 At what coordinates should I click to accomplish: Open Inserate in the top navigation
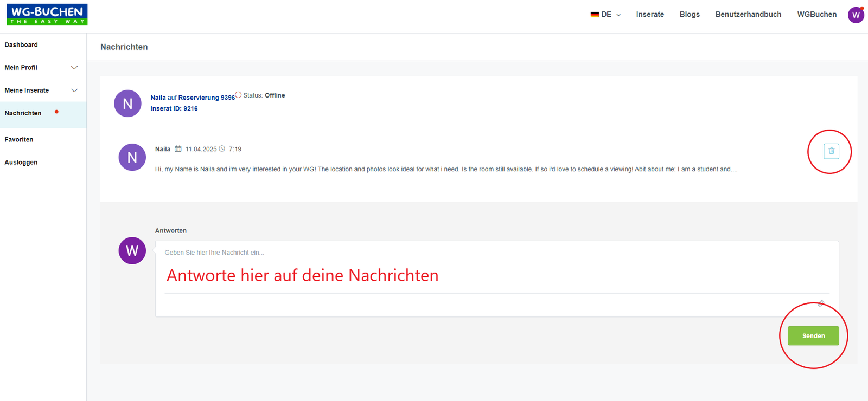click(x=650, y=15)
